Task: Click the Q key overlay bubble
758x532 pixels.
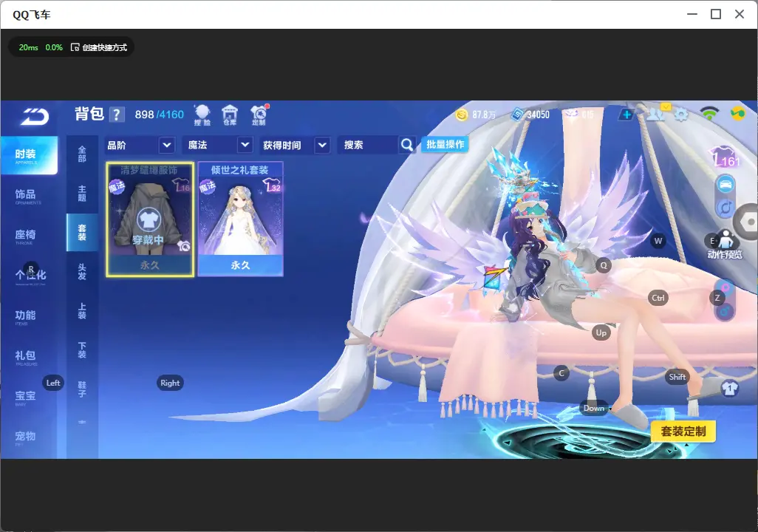Action: point(604,265)
